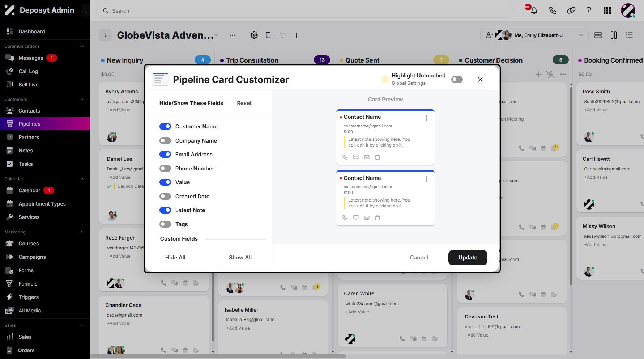Open the user profile avatar in top bar

click(628, 10)
